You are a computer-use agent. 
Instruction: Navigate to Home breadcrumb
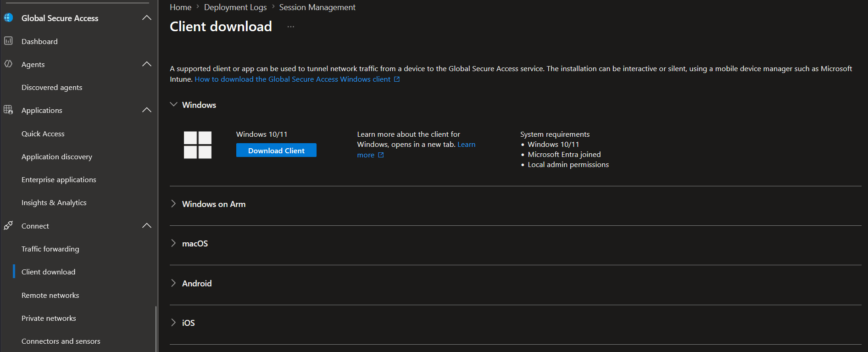181,7
